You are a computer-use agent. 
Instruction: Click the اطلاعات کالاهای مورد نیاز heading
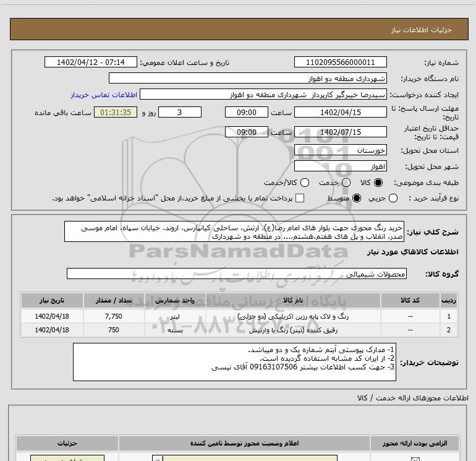coord(413,252)
